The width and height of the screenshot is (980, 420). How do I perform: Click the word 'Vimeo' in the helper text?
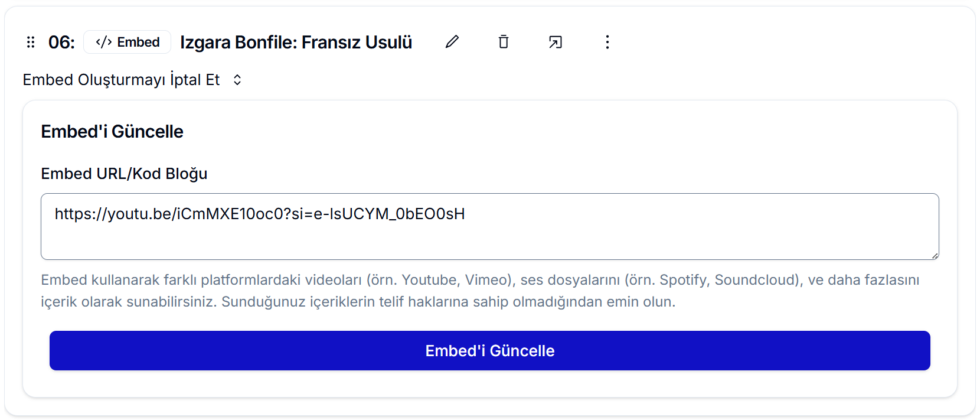pyautogui.click(x=485, y=280)
